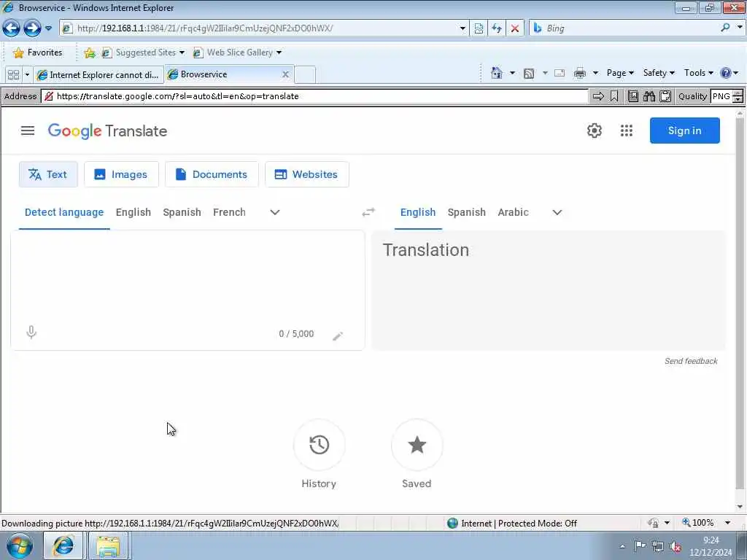
Task: Click Browservice clipboard icon
Action: pyautogui.click(x=665, y=96)
